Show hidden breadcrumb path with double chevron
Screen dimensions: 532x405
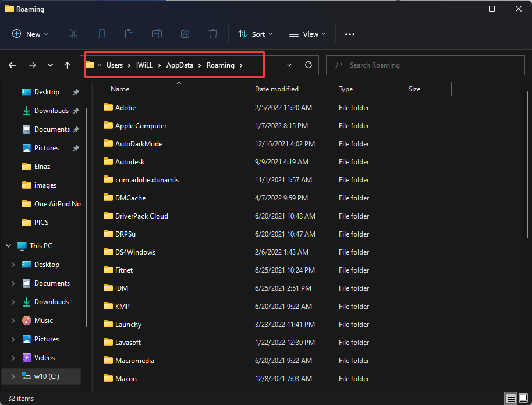100,65
